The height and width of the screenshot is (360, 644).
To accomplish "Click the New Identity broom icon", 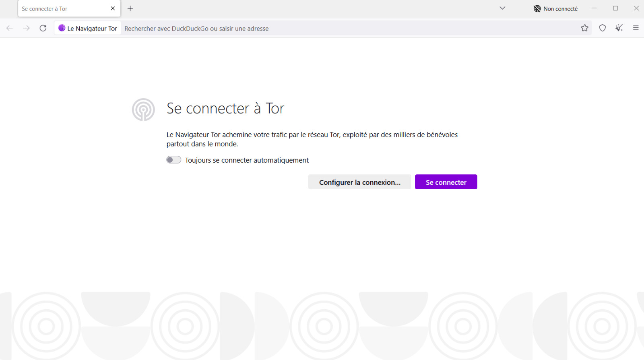I will [x=619, y=28].
